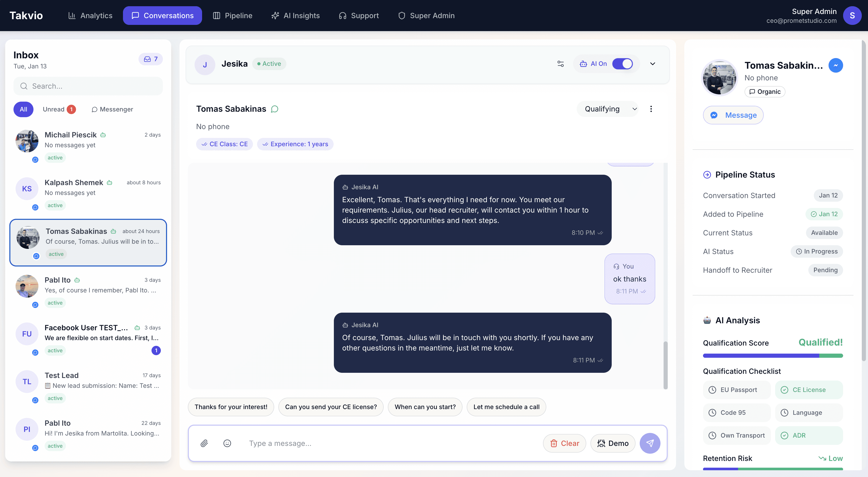Toggle the Unread inbox filter
This screenshot has width=868, height=477.
(58, 109)
